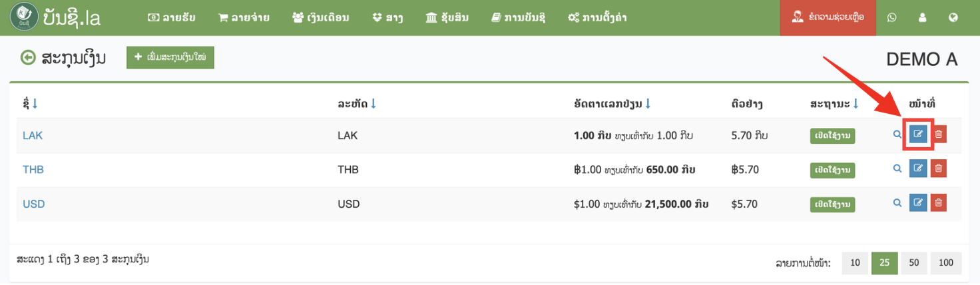This screenshot has height=285, width=980.
Task: Sort by the exchange rate column arrow
Action: (x=648, y=104)
